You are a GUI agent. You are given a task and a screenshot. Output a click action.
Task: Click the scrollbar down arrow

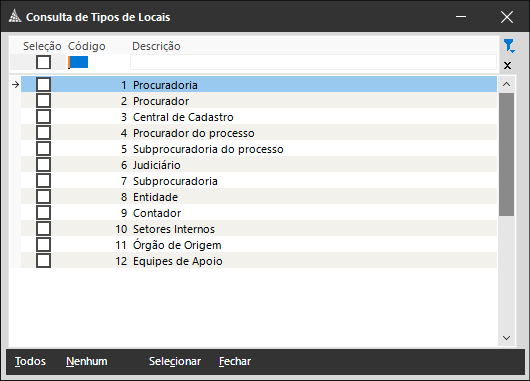506,338
